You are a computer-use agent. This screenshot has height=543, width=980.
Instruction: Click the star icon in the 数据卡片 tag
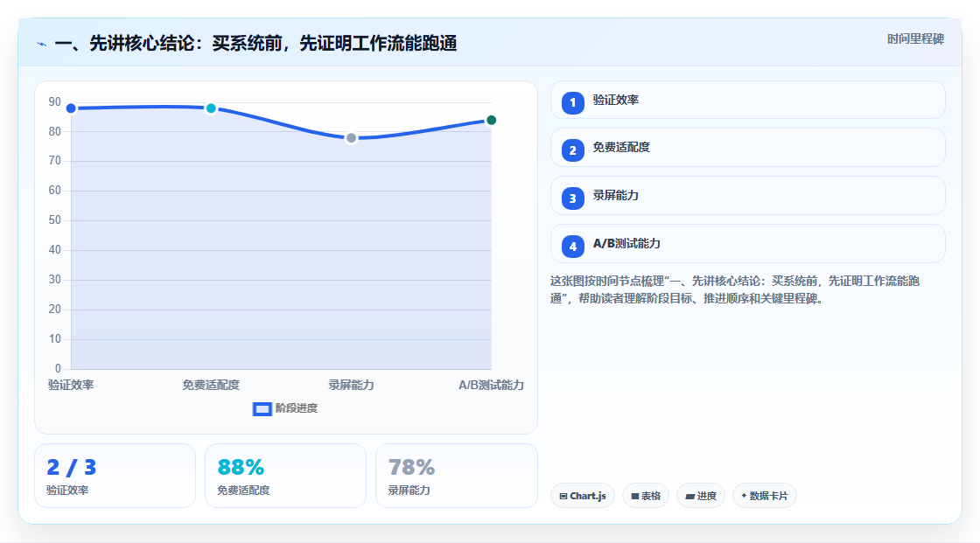[744, 496]
